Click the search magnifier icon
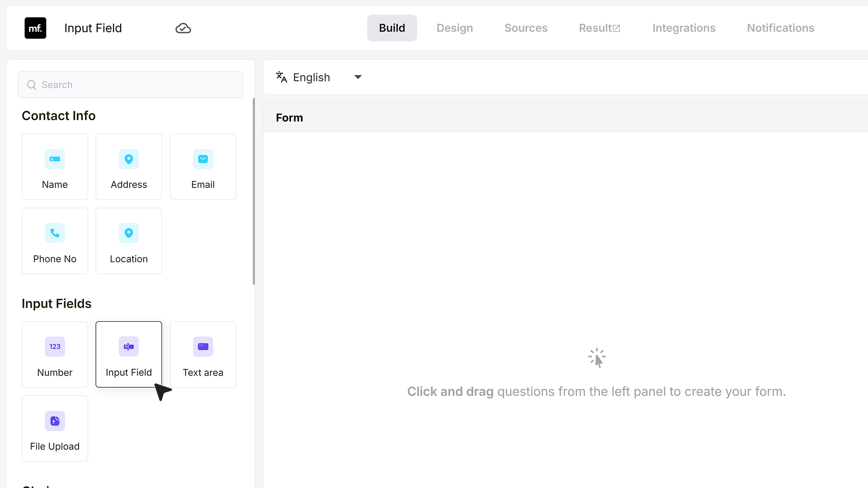Image resolution: width=868 pixels, height=488 pixels. coord(32,85)
